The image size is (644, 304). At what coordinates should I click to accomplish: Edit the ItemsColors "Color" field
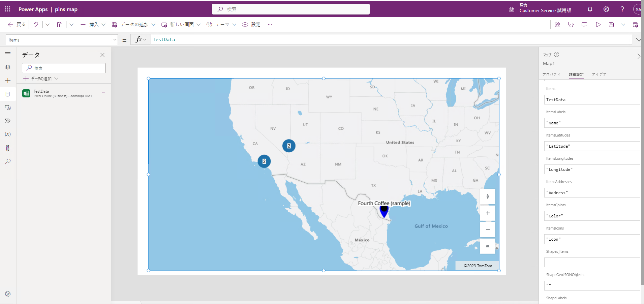tap(592, 216)
